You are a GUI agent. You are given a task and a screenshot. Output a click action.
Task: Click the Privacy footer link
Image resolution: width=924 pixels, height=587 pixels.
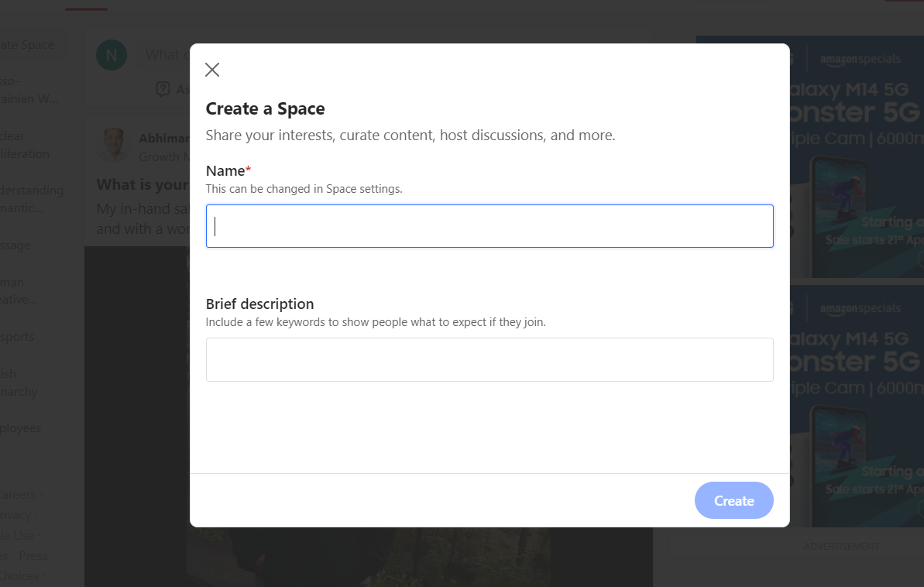pyautogui.click(x=15, y=515)
